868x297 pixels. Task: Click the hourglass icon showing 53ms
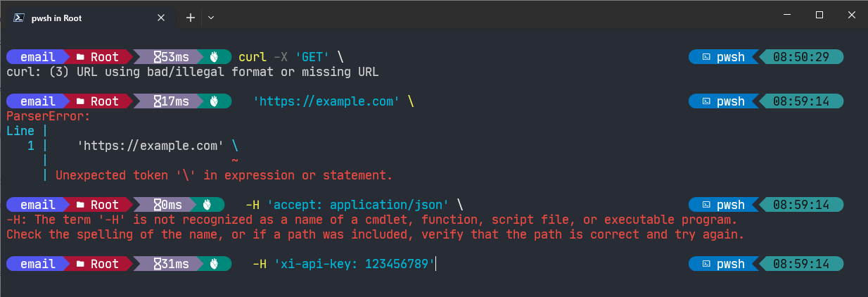pos(158,57)
